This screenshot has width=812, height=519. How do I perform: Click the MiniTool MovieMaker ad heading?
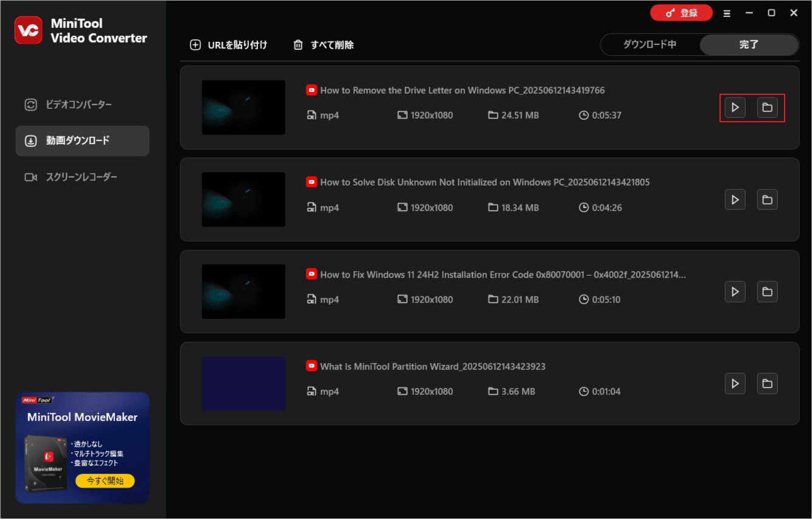click(82, 417)
